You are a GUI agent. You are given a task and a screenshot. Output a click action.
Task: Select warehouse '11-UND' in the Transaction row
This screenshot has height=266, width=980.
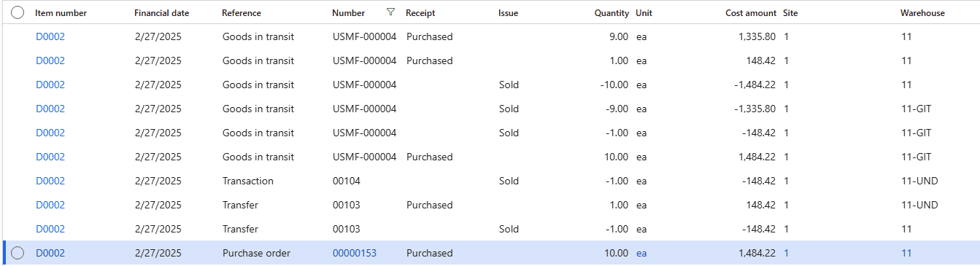(919, 181)
